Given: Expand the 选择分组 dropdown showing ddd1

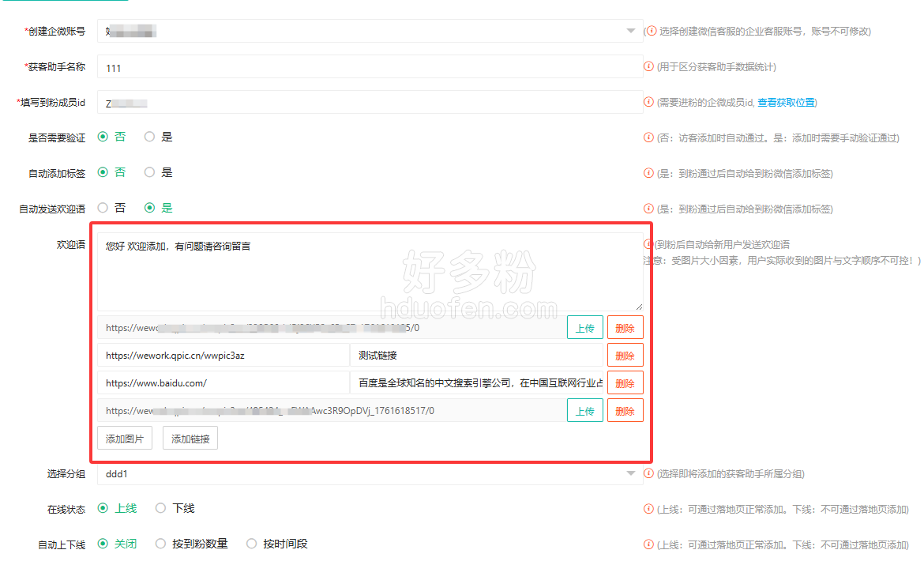Looking at the screenshot, I should [x=370, y=474].
